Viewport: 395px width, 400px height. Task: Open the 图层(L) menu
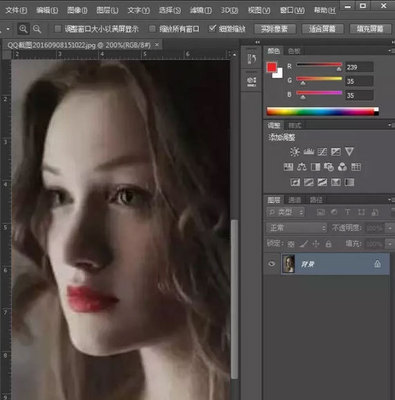click(107, 10)
